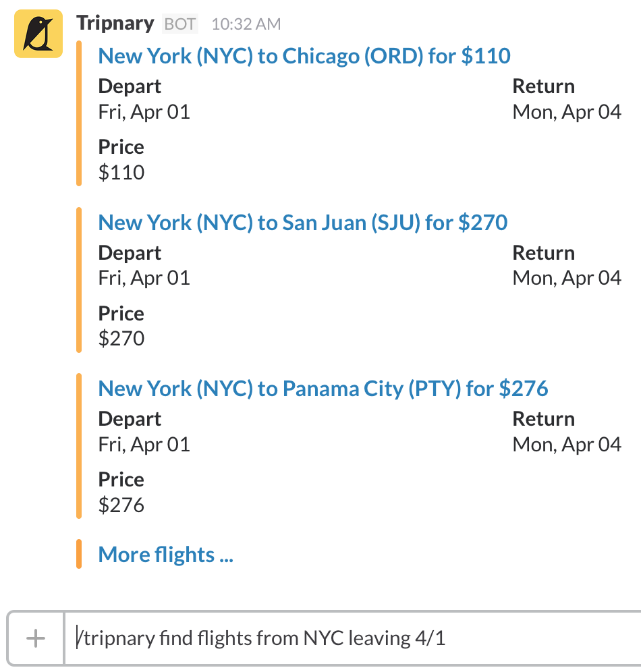
Task: Click the orange bar beside Panama City flight
Action: point(79,446)
